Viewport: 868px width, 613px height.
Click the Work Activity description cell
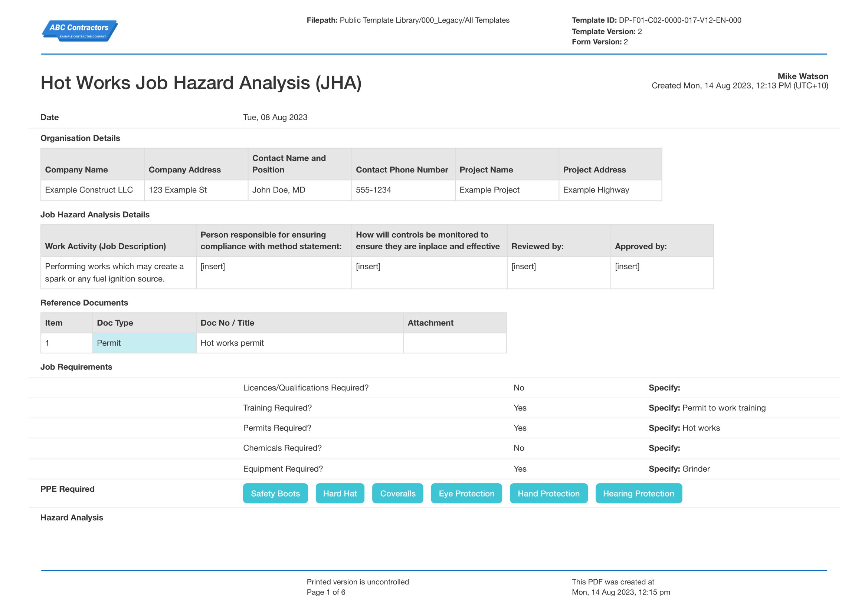[x=119, y=273]
